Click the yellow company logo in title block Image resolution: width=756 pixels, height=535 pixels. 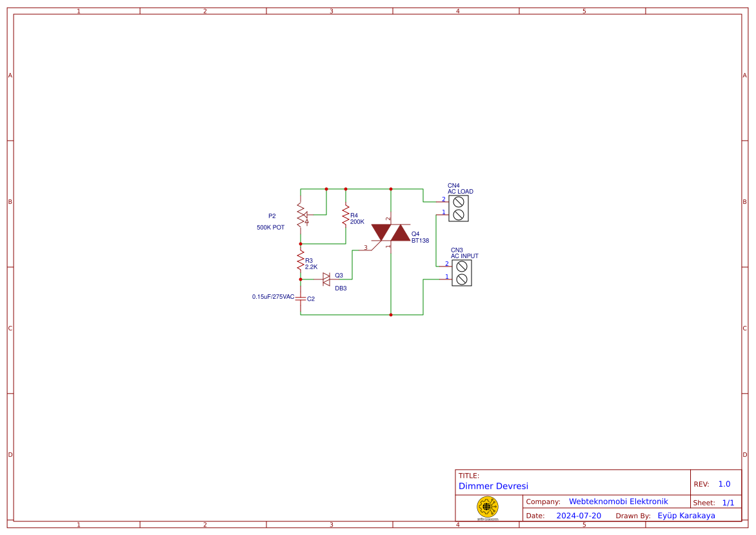tap(488, 507)
